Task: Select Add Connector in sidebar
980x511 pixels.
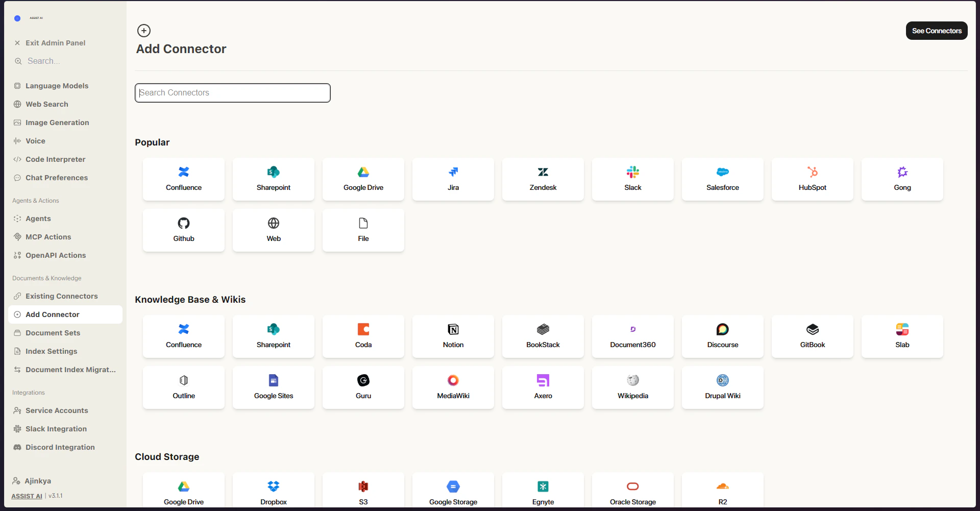Action: tap(65, 314)
